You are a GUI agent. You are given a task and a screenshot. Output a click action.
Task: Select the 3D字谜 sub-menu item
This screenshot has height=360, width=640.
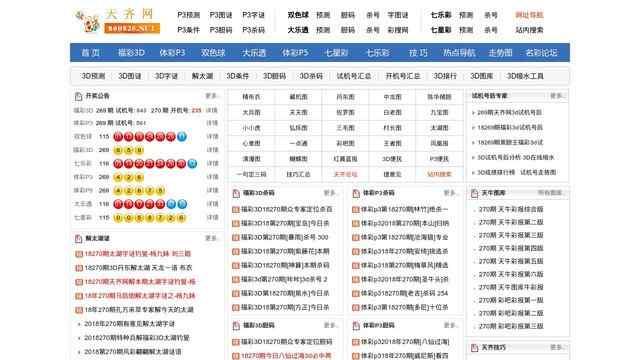click(x=166, y=76)
